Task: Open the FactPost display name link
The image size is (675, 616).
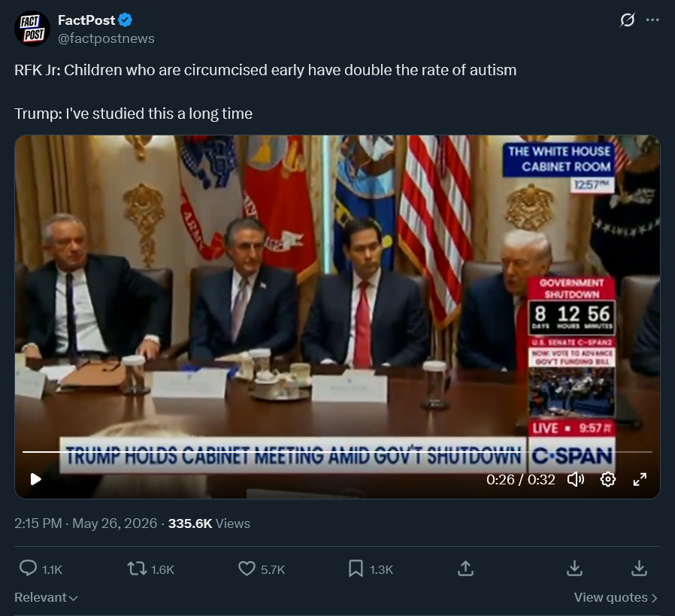Action: [86, 20]
